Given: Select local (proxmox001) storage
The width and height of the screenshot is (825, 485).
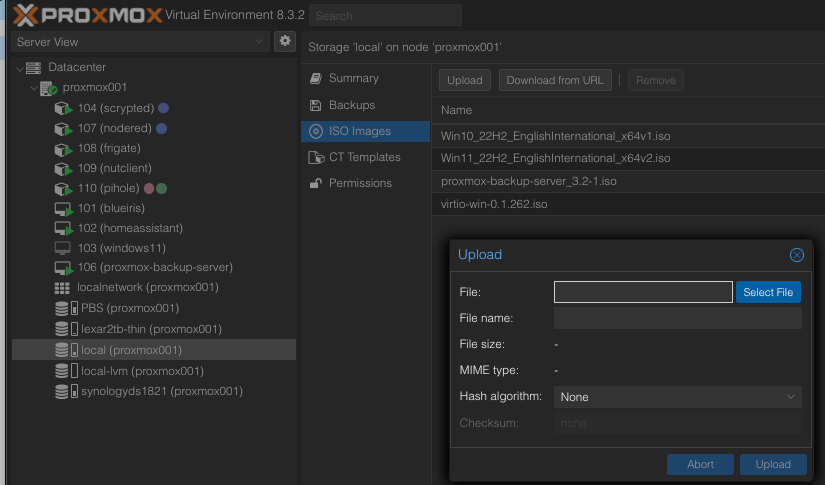Looking at the screenshot, I should (154, 350).
